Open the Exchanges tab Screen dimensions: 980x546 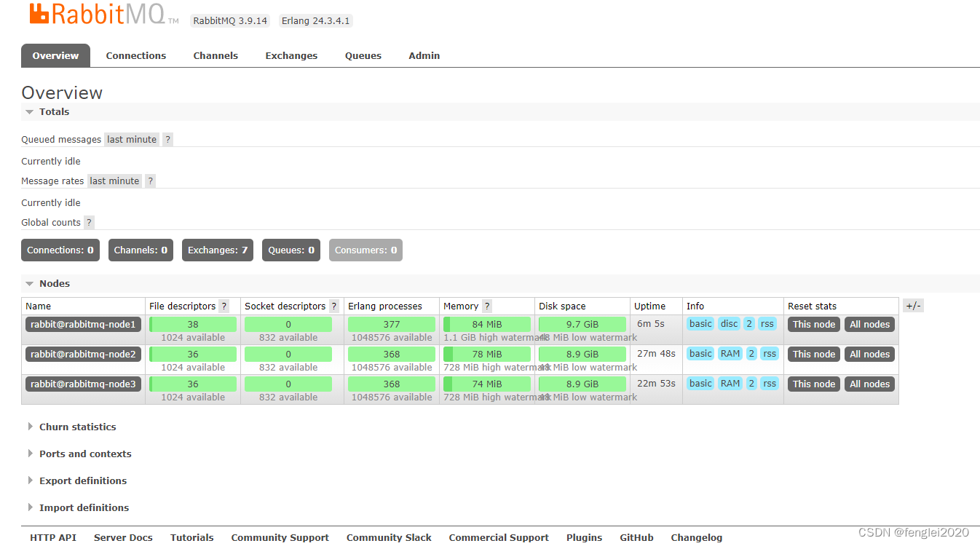(x=291, y=55)
